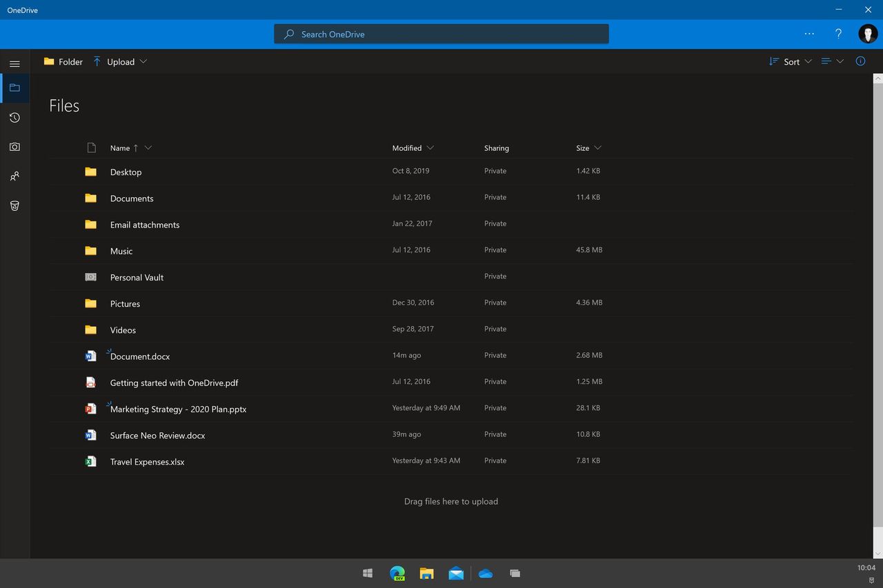This screenshot has width=883, height=588.
Task: Open Mail app from the taskbar
Action: (456, 573)
